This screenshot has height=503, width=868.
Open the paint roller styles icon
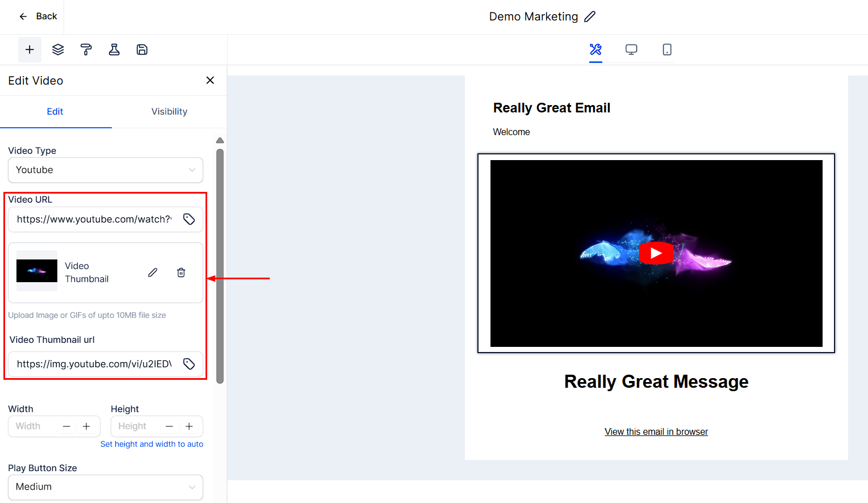click(86, 50)
